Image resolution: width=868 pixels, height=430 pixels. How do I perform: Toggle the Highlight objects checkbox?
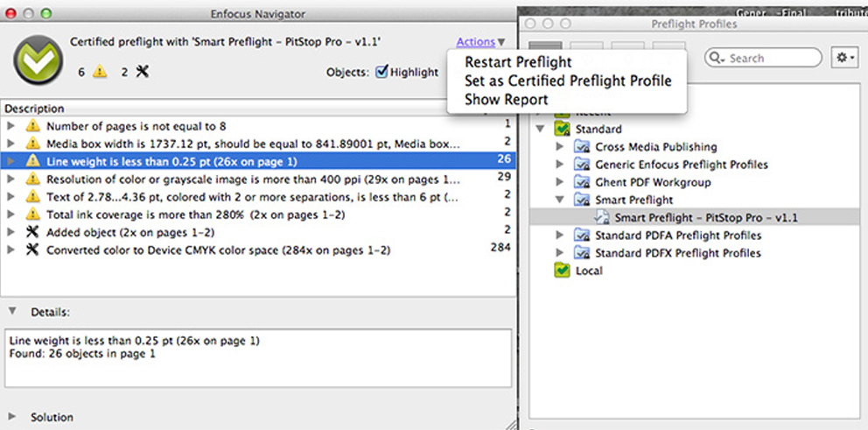coord(381,72)
